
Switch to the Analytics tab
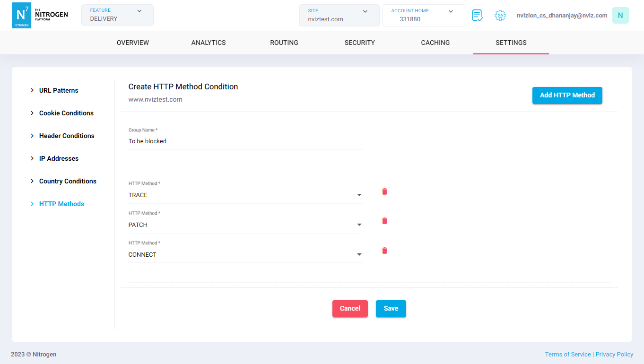point(209,43)
